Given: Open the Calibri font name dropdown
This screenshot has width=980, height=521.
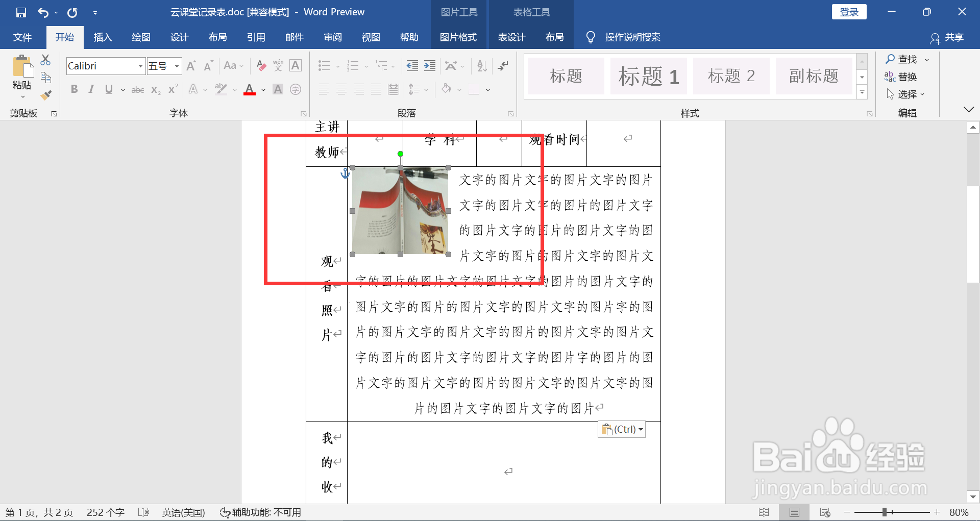Looking at the screenshot, I should click(x=139, y=66).
